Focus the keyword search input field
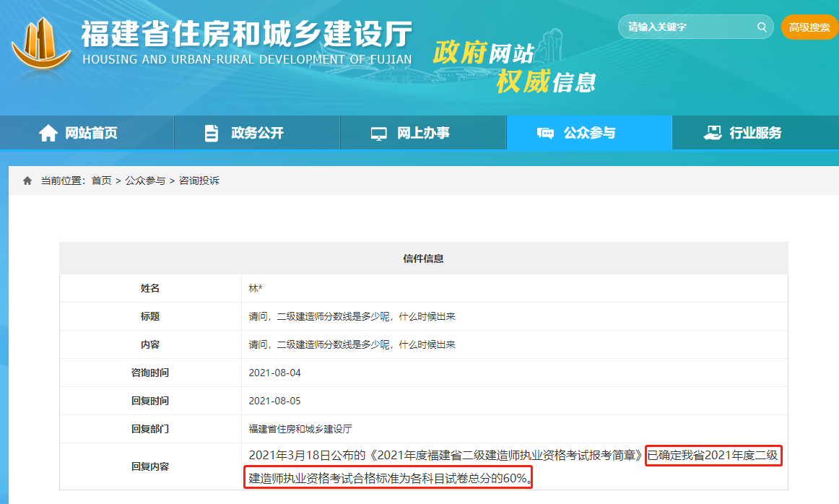The height and width of the screenshot is (504, 839). point(686,27)
